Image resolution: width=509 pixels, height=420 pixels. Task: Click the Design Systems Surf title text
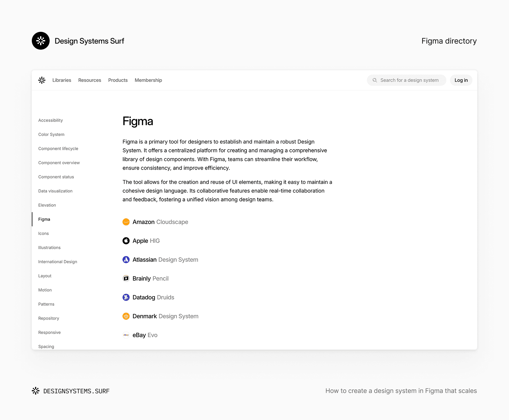tap(89, 41)
